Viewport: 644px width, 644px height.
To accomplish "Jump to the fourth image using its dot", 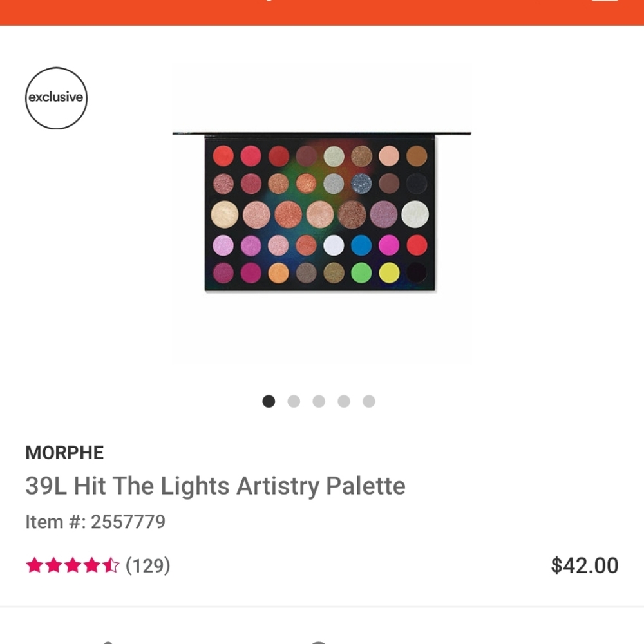I will [344, 401].
